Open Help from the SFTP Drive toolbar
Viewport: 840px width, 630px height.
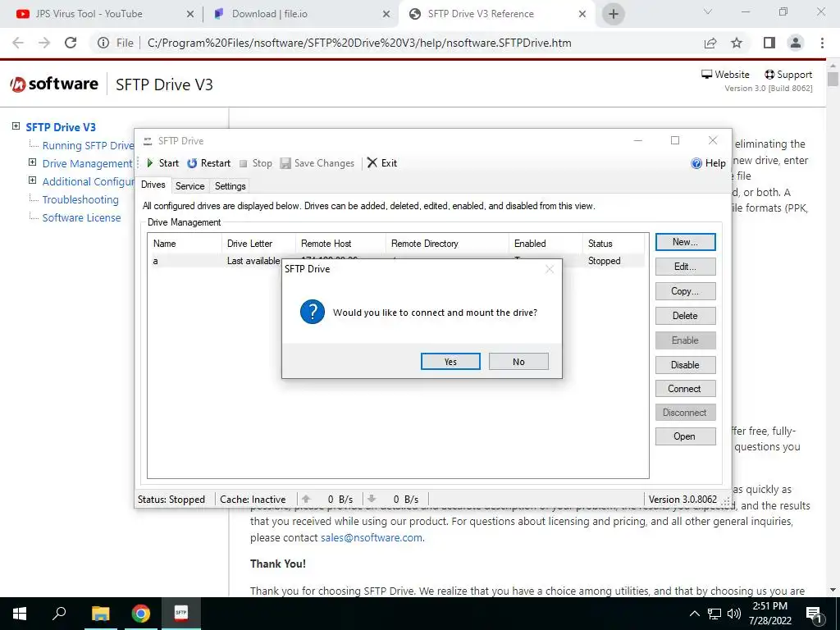click(x=708, y=163)
